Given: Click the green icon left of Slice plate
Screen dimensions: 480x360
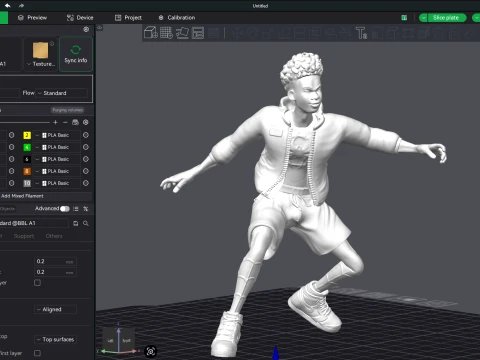Looking at the screenshot, I should (x=404, y=18).
